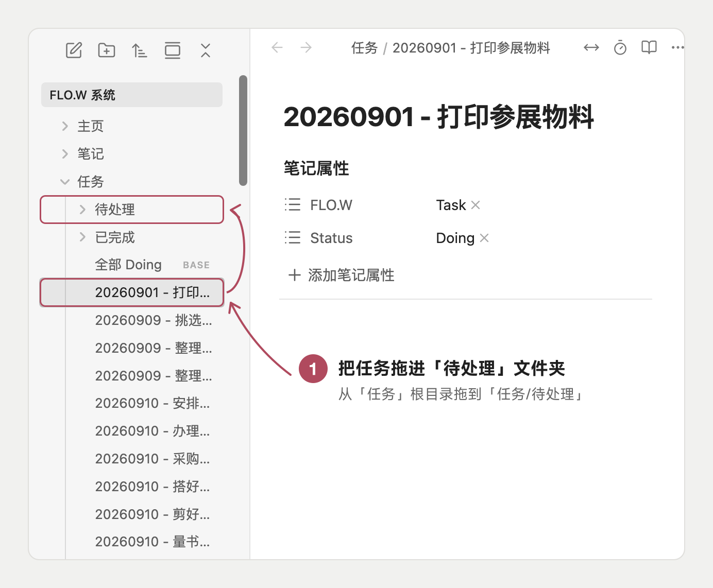Open note 20260910 - 安排

132,403
